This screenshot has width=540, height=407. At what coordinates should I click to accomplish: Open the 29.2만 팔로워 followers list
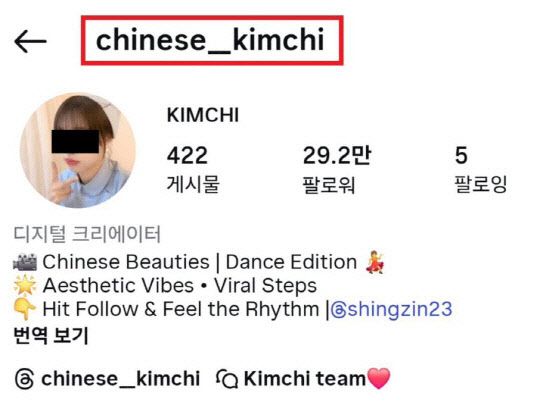coord(336,169)
